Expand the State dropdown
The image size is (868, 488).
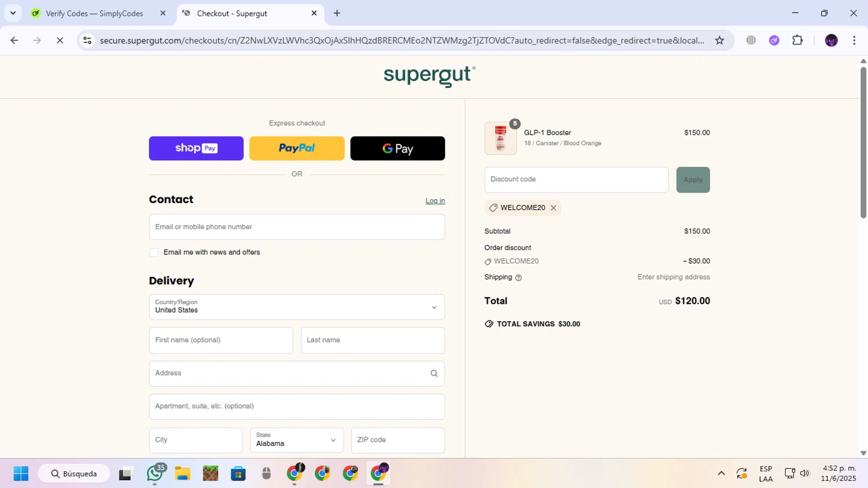click(297, 441)
